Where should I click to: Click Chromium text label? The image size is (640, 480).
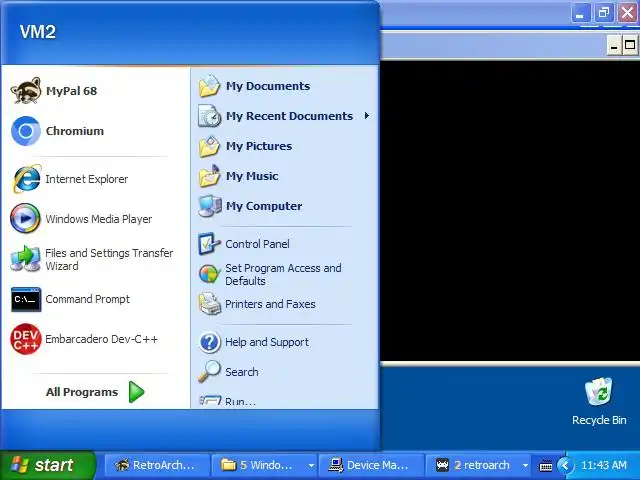75,131
